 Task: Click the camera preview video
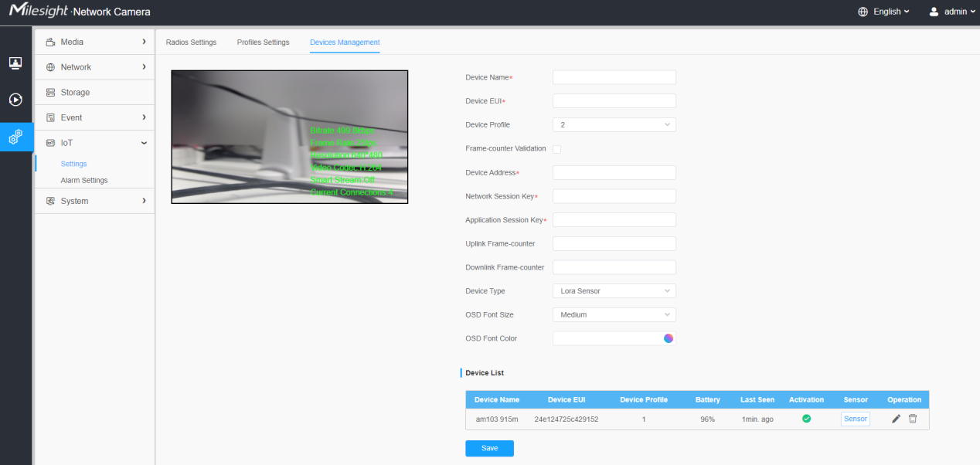(x=290, y=137)
